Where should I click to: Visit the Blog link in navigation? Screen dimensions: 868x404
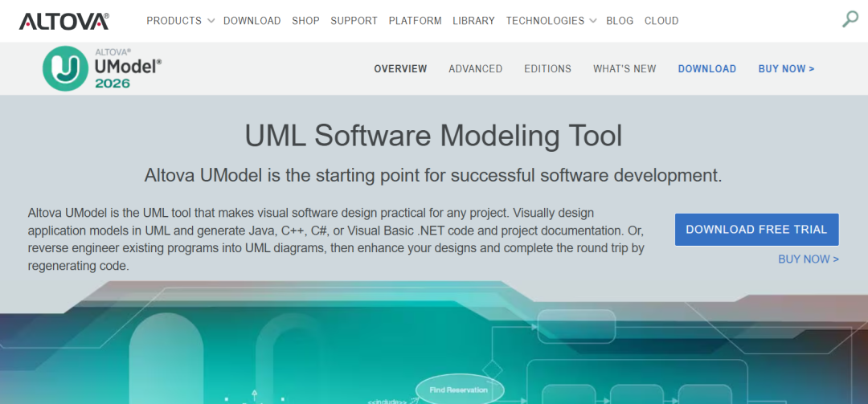[620, 21]
